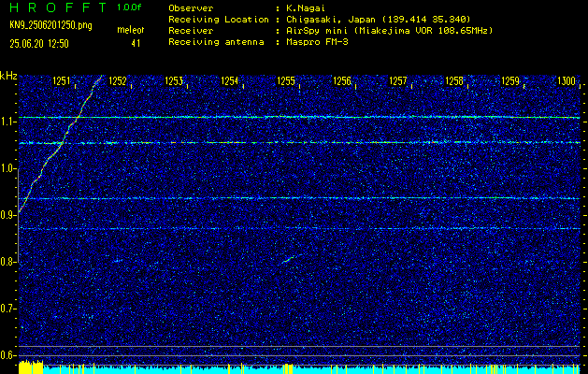
Task: Click the 1256 time marker
Action: (342, 81)
